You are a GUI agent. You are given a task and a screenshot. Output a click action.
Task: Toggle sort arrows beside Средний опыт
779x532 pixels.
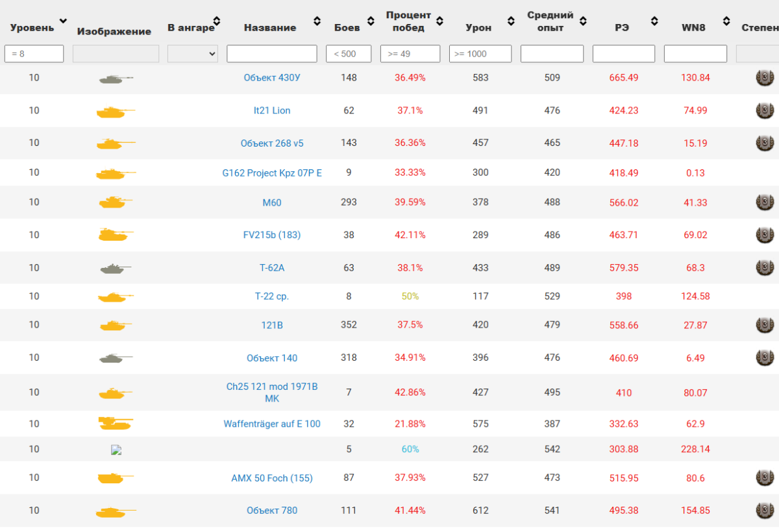(x=583, y=21)
